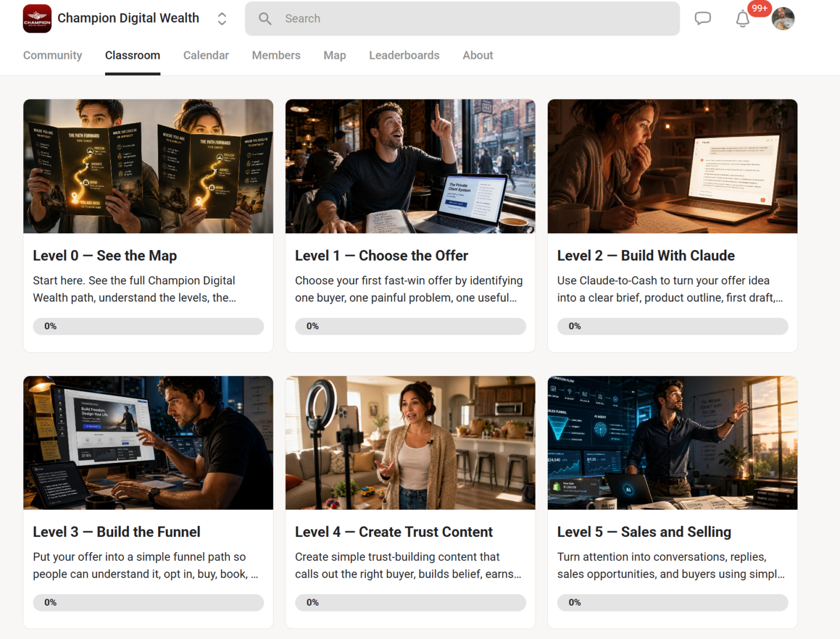Switch to the Community tab
Image resolution: width=840 pixels, height=639 pixels.
pos(52,55)
